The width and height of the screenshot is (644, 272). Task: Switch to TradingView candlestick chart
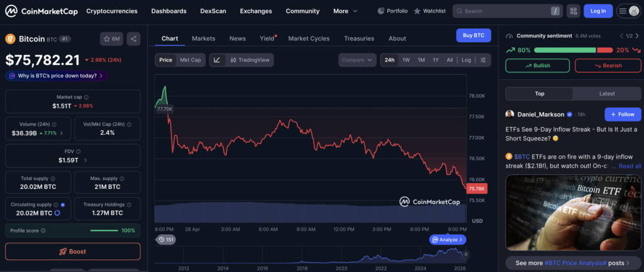[250, 60]
